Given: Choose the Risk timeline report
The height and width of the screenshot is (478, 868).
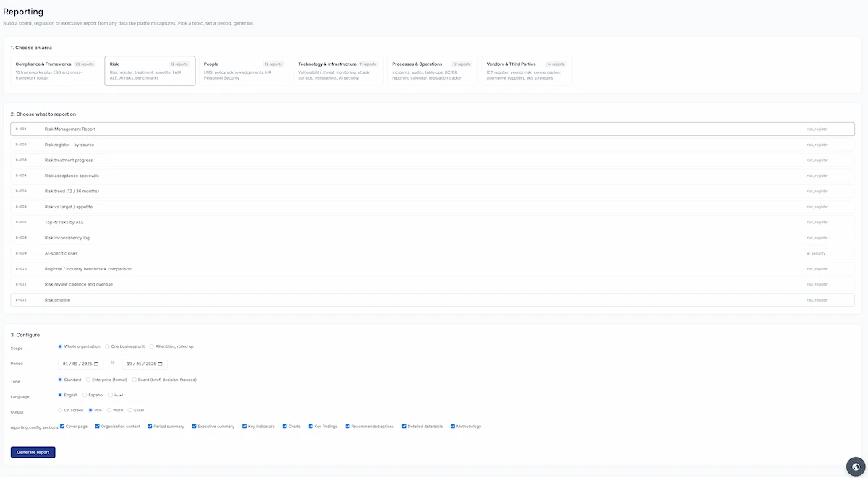Looking at the screenshot, I should pyautogui.click(x=433, y=299).
